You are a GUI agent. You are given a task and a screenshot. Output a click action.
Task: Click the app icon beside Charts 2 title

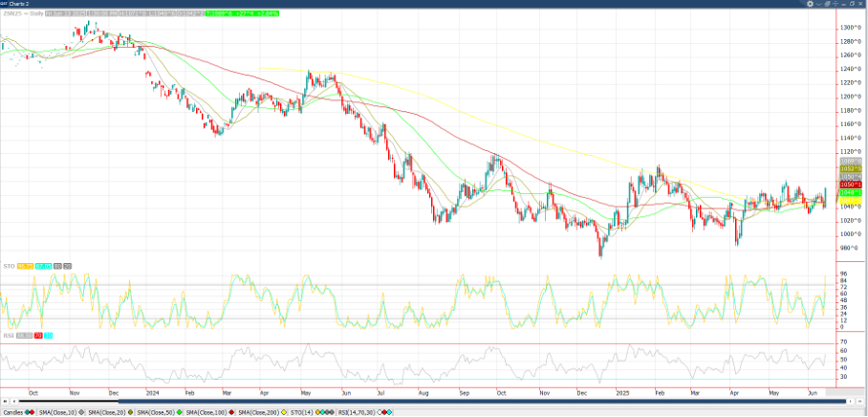[4, 5]
